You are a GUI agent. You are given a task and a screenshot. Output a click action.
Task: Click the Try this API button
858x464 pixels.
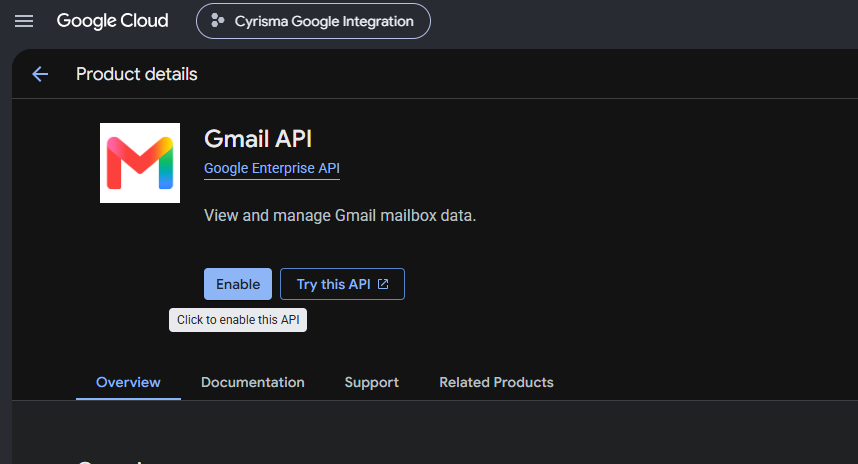point(342,284)
